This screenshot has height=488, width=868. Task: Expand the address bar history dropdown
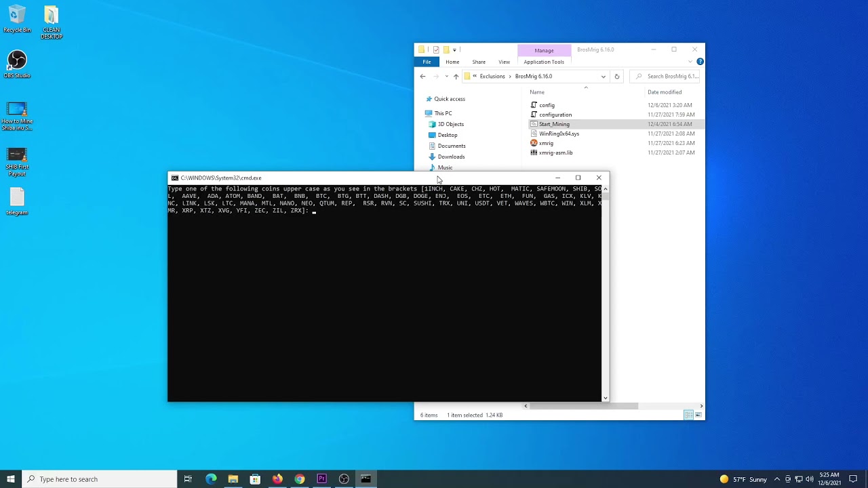603,77
